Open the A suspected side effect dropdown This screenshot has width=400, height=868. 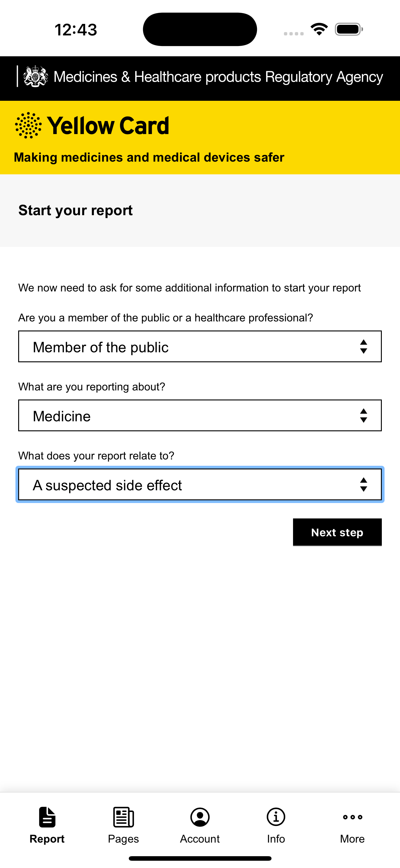pyautogui.click(x=200, y=485)
